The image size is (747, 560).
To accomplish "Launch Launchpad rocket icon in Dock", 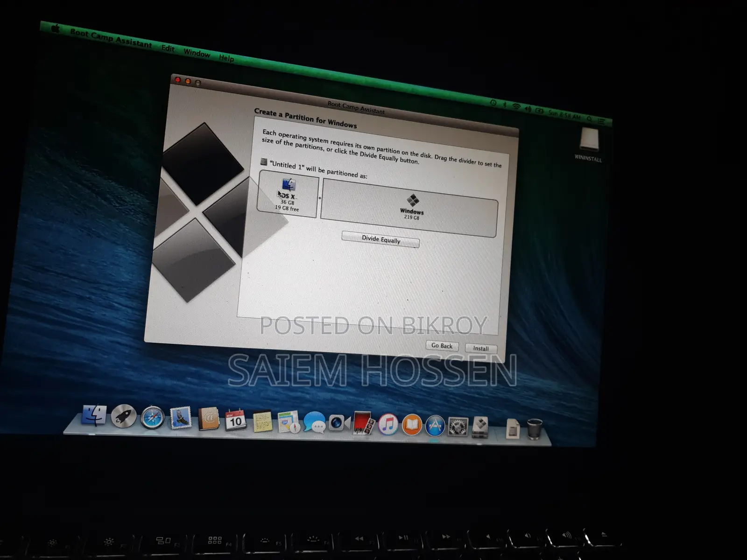I will coord(124,416).
